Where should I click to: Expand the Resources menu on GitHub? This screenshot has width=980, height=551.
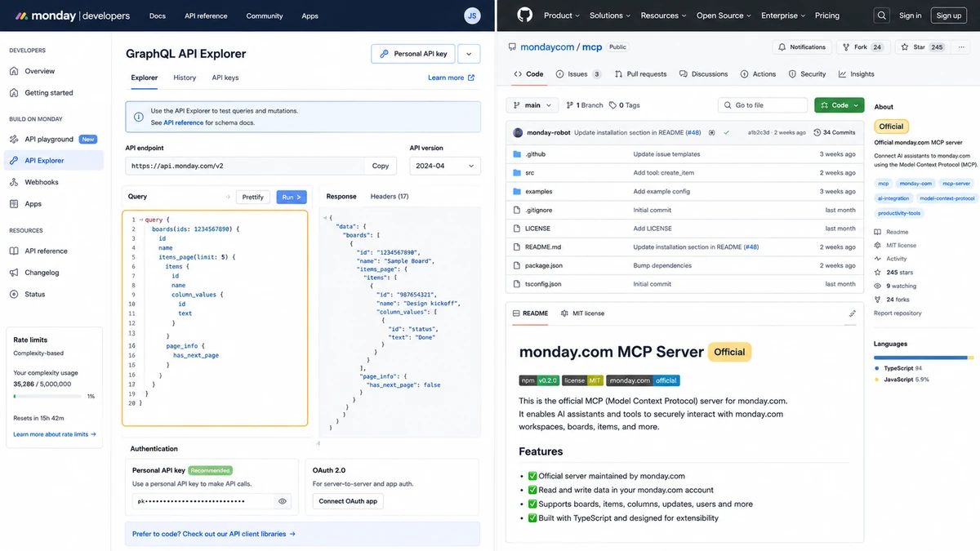pos(665,16)
